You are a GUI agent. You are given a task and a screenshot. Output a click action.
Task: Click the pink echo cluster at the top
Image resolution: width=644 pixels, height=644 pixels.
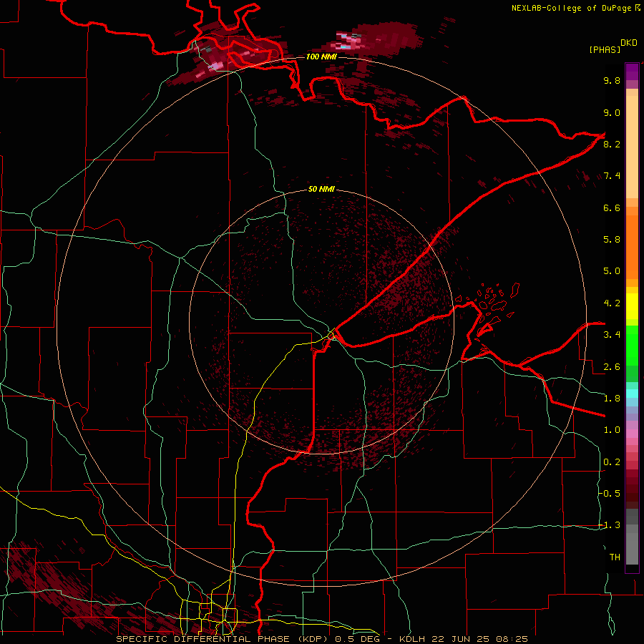[x=349, y=41]
